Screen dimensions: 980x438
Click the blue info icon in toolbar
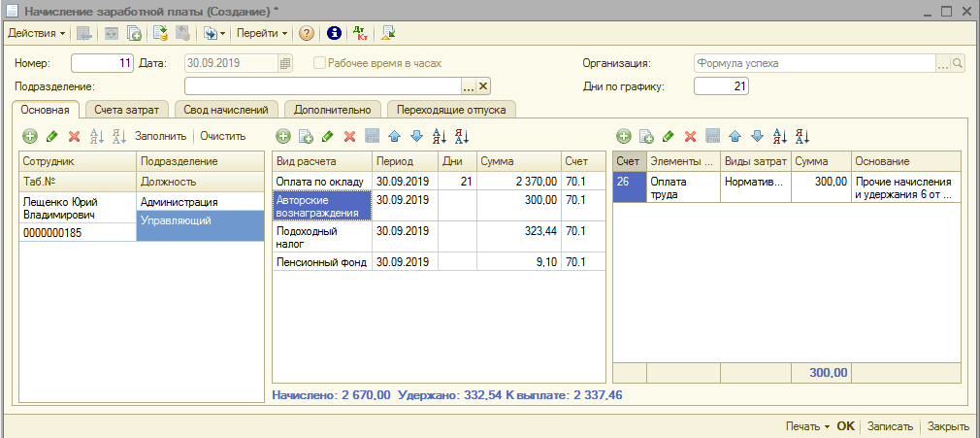coord(336,33)
